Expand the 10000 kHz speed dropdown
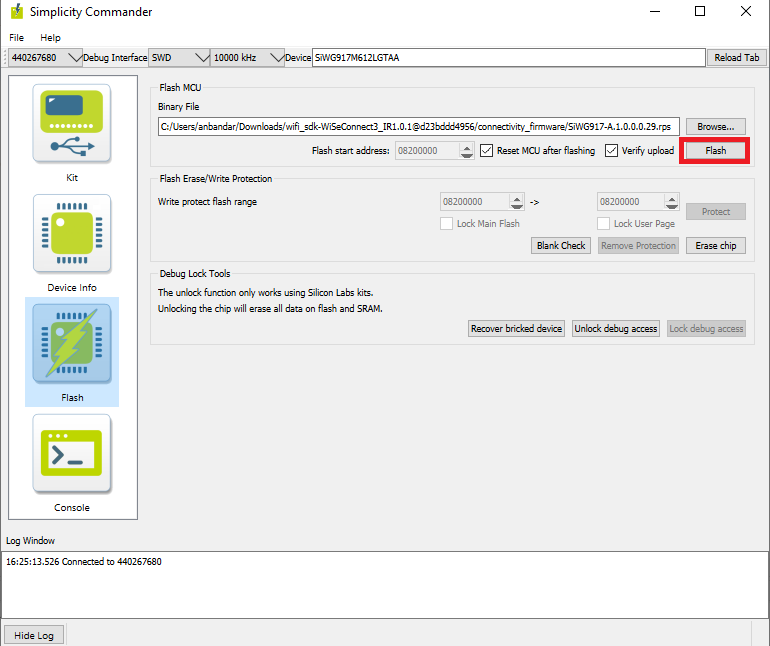 point(247,58)
